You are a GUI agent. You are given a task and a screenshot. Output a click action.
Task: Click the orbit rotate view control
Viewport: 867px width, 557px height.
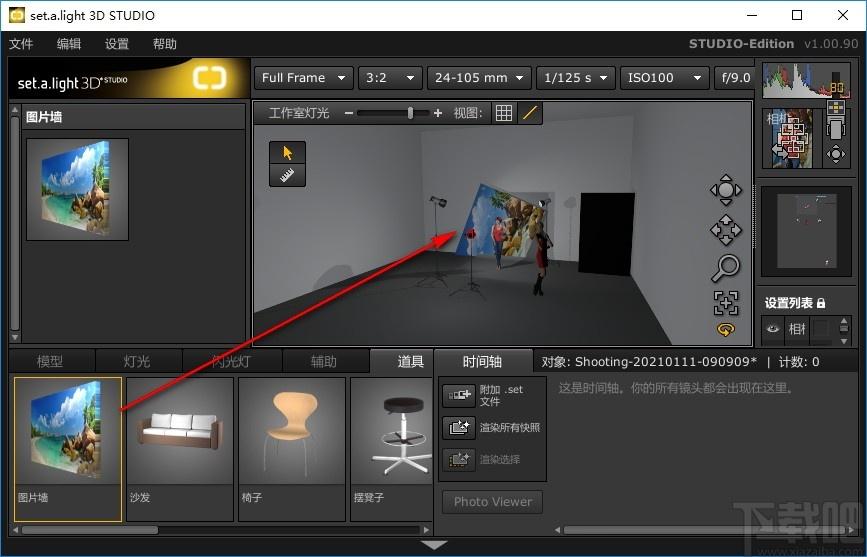pos(725,190)
